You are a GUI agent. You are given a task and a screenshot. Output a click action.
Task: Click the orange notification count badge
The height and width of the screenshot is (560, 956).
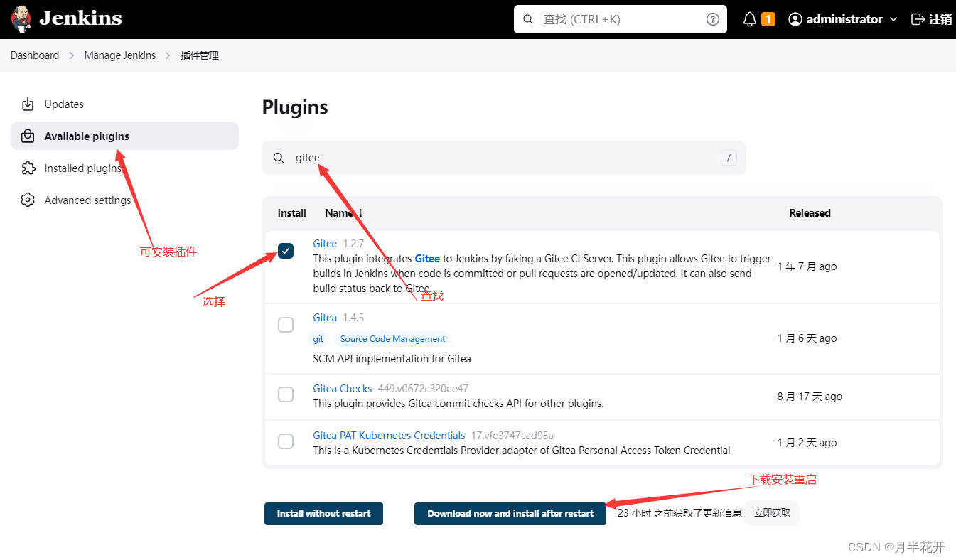[768, 19]
